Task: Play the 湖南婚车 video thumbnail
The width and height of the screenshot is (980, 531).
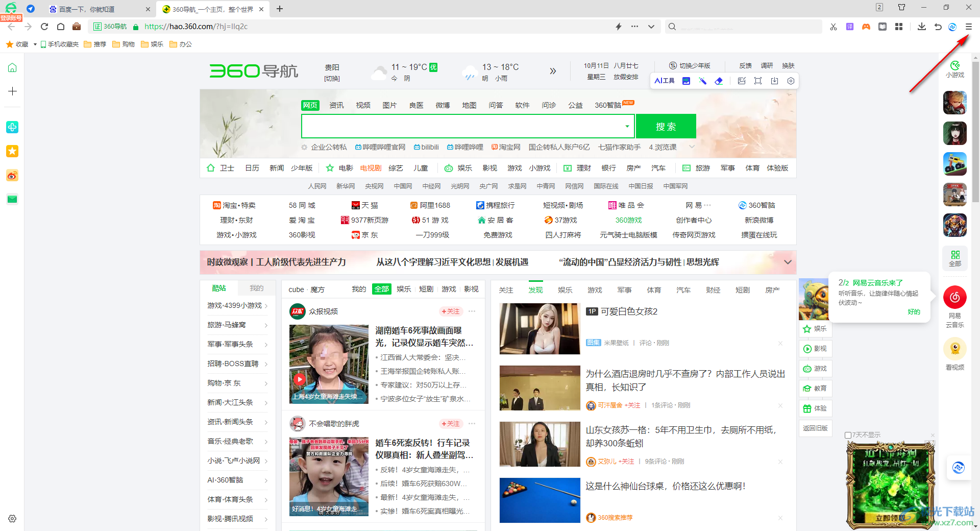Action: pos(329,364)
